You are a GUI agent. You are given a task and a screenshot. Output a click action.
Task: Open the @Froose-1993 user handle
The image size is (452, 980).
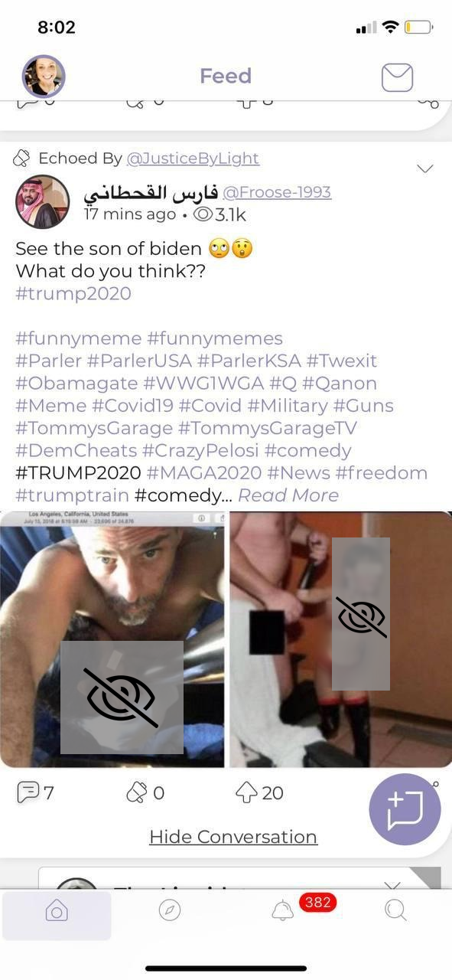pos(277,191)
